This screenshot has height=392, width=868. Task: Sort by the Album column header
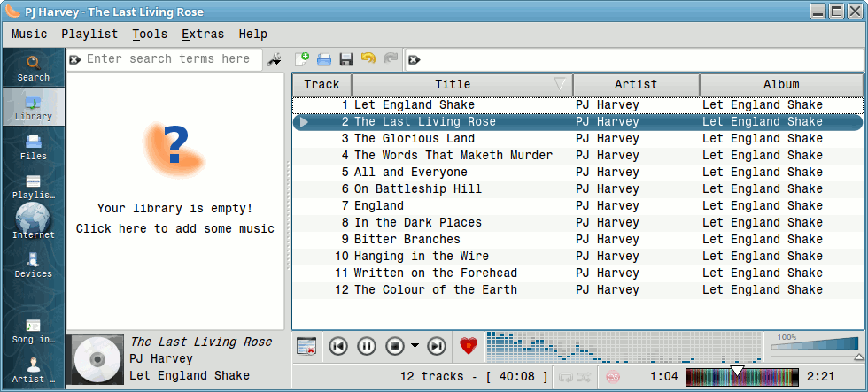781,85
